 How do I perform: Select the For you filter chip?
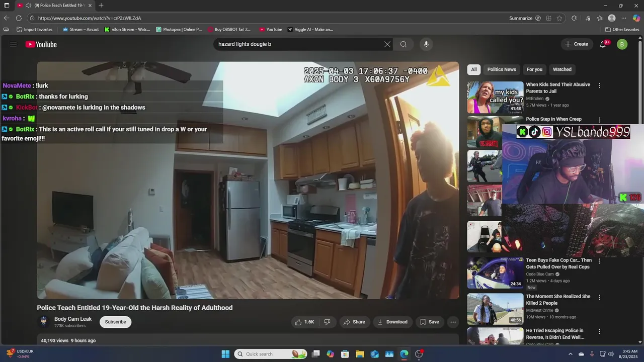click(x=534, y=69)
